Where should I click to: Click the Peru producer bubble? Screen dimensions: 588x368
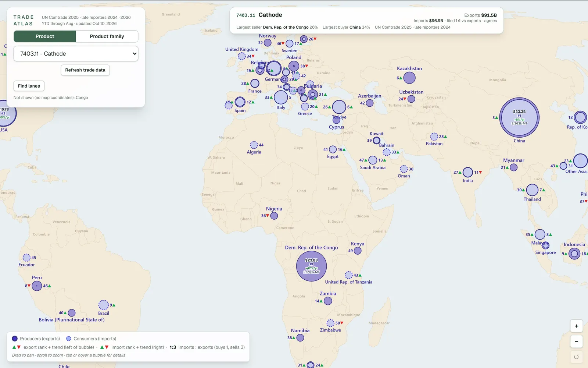37,286
